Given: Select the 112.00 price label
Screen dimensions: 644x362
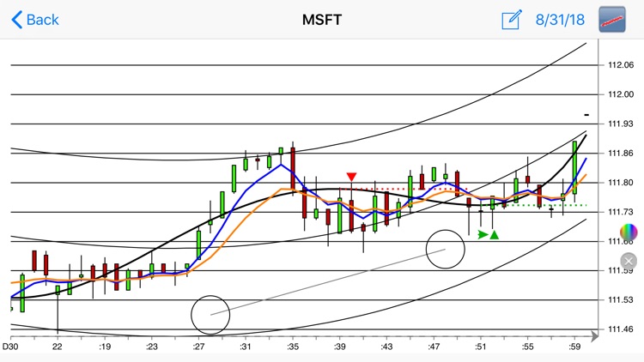Looking at the screenshot, I should pos(621,94).
